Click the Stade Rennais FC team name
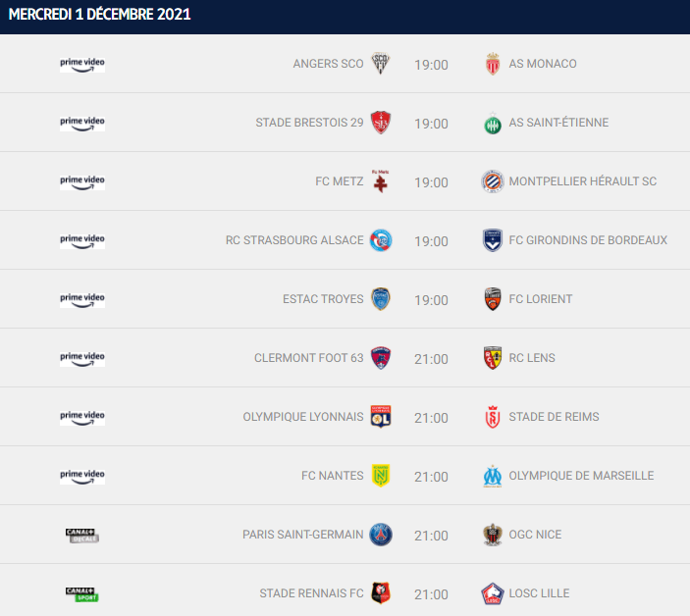This screenshot has height=616, width=690. (x=311, y=593)
